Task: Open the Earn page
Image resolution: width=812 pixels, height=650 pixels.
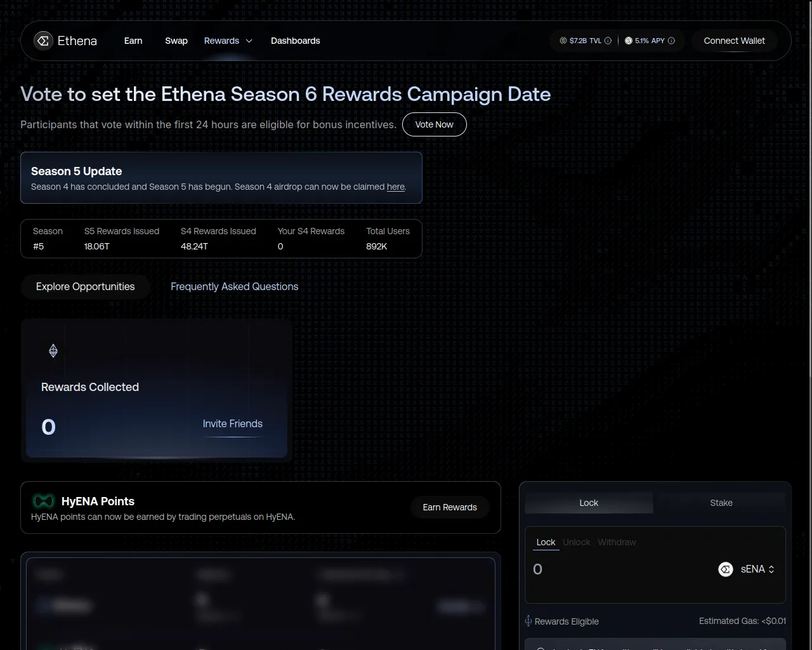Action: 133,41
